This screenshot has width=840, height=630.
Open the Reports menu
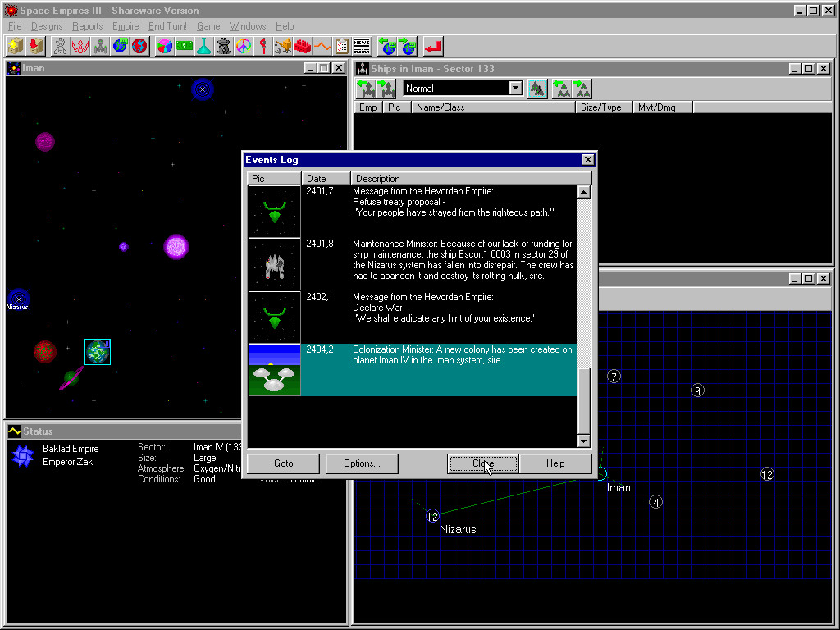87,26
